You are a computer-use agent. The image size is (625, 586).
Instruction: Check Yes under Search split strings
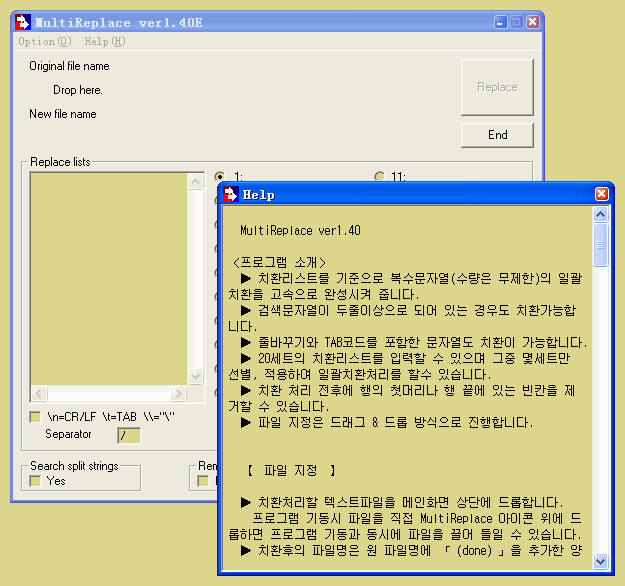[35, 481]
